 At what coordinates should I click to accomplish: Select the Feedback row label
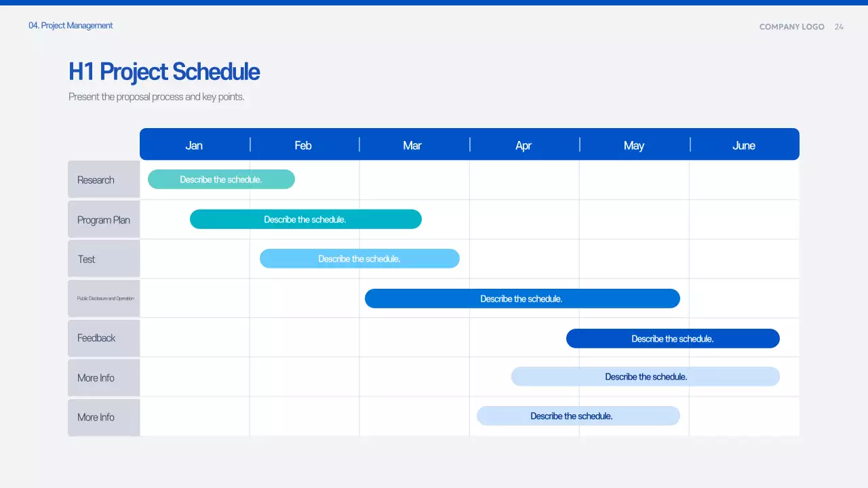103,338
